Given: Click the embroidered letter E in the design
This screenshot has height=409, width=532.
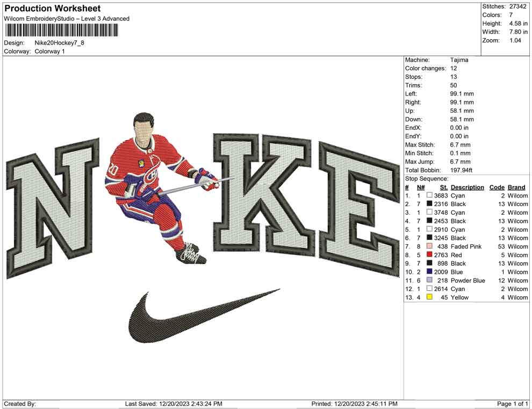Looking at the screenshot, I should tap(359, 210).
